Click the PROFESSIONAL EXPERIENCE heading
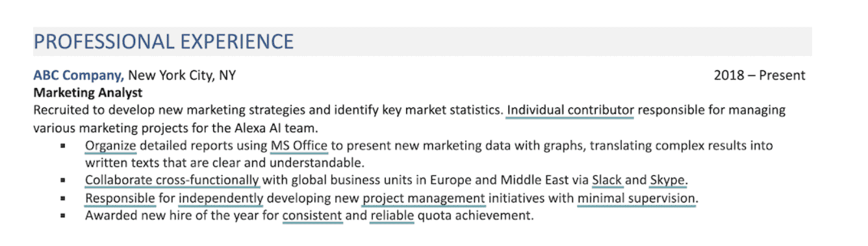This screenshot has height=246, width=868. [164, 42]
